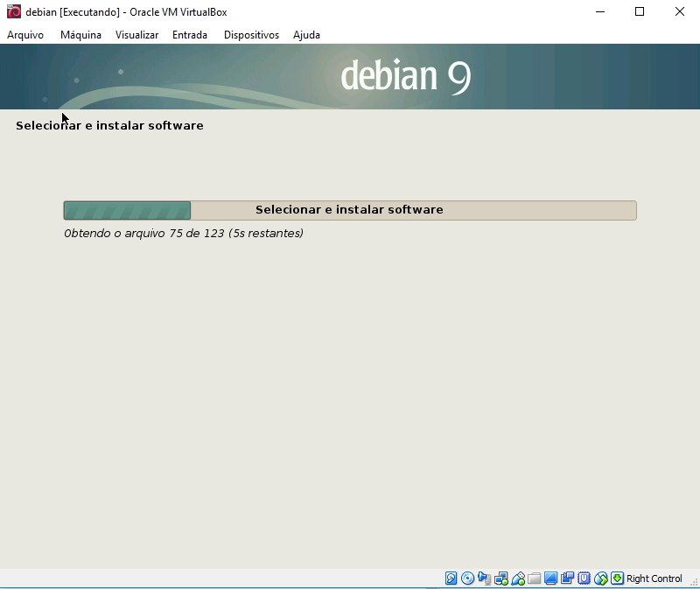Image resolution: width=700 pixels, height=589 pixels.
Task: Click the 'Right Control' host key label
Action: coord(654,578)
